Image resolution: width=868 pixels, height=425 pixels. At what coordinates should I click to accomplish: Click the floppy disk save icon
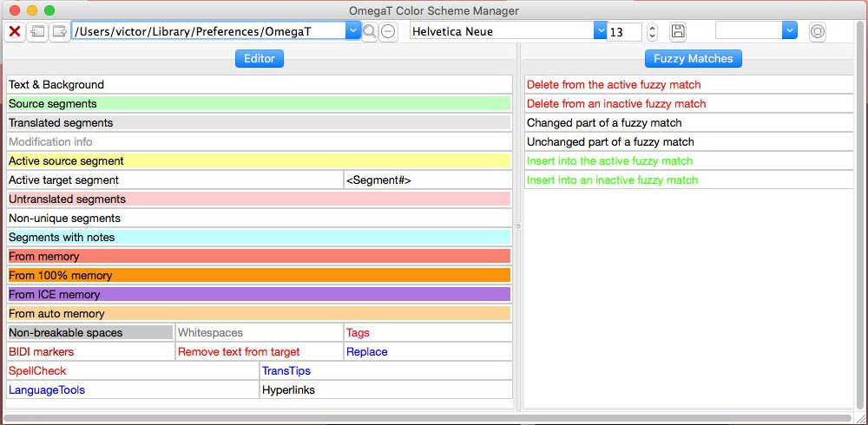click(678, 31)
